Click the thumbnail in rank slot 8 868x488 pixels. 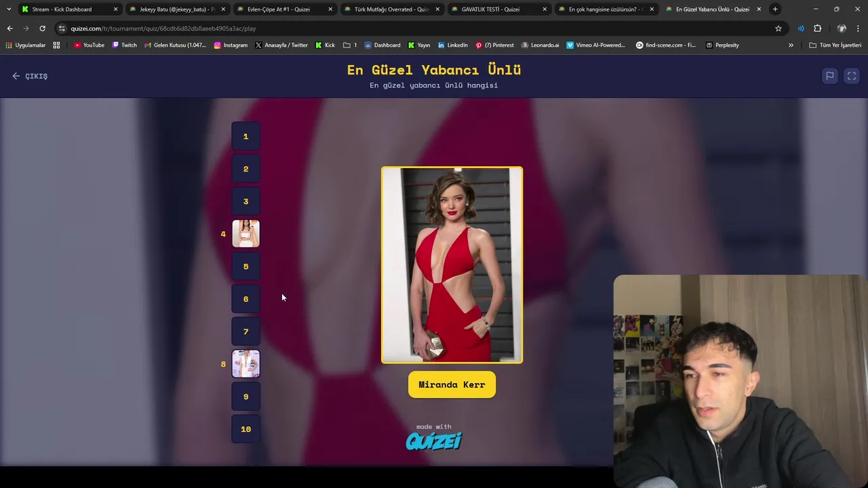point(245,364)
